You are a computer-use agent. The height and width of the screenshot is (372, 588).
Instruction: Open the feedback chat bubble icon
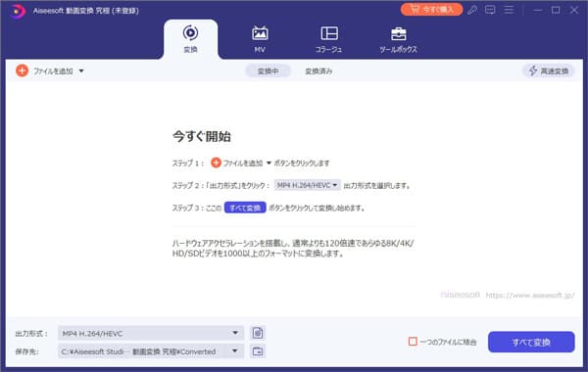(490, 10)
